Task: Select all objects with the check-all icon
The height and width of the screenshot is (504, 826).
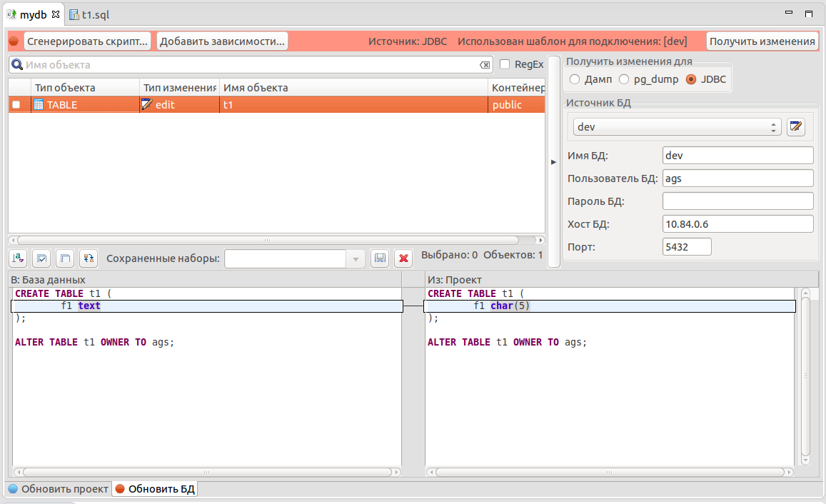Action: (x=41, y=258)
